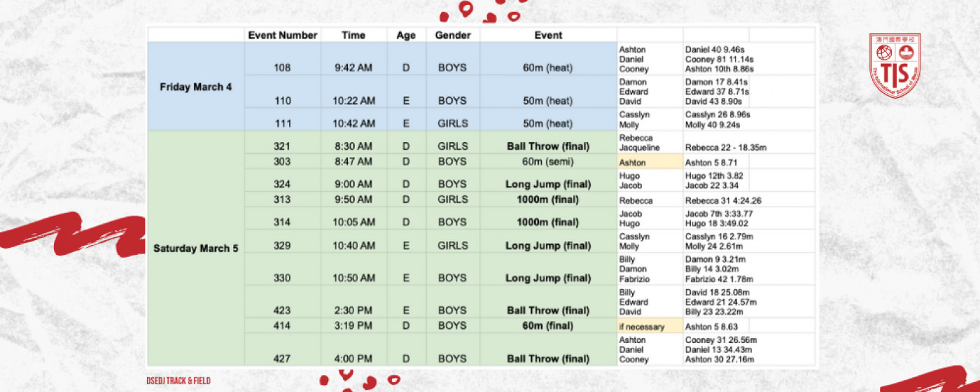Click the DSEDJ Track & Field caption
The height and width of the screenshot is (392, 980).
[178, 381]
